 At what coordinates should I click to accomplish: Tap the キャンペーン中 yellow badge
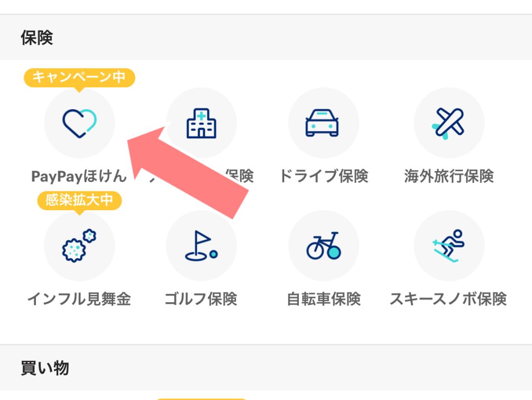click(x=79, y=78)
